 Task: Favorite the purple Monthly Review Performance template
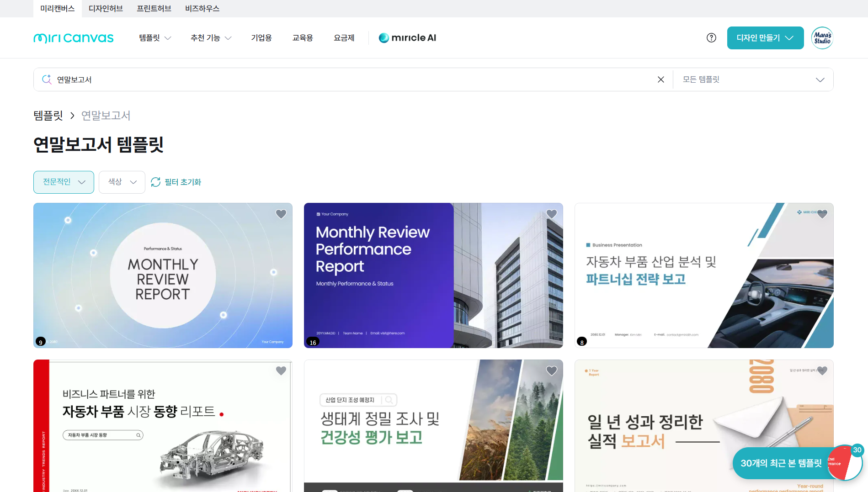(552, 214)
